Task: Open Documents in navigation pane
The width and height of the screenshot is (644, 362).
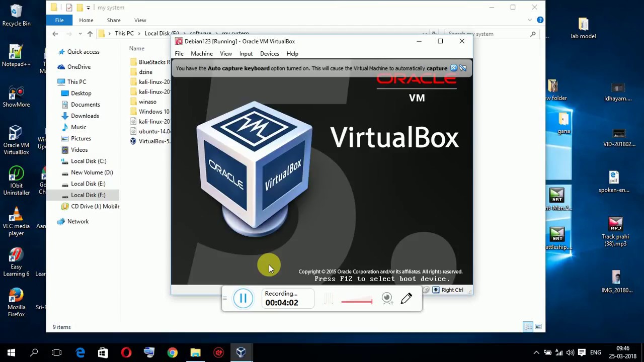Action: (85, 105)
